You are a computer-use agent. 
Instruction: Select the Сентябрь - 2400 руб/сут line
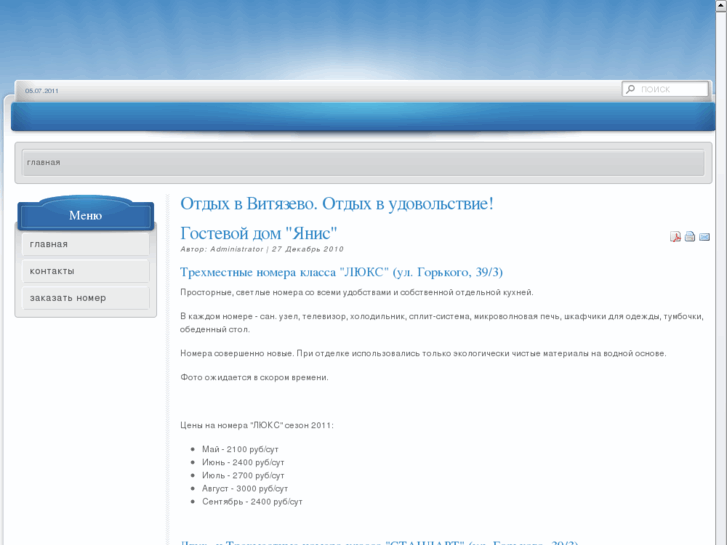pyautogui.click(x=252, y=501)
